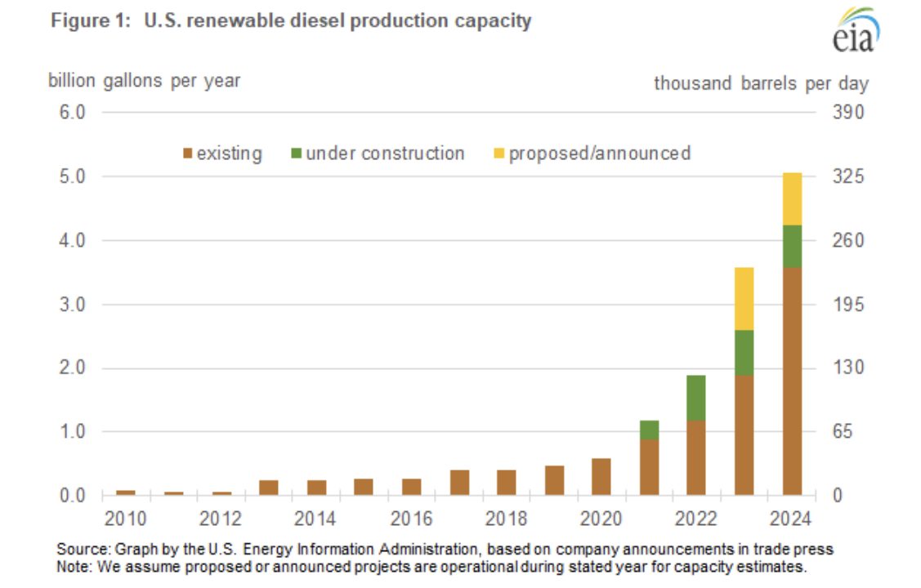Click the green 'under construction' legend swatch

295,154
